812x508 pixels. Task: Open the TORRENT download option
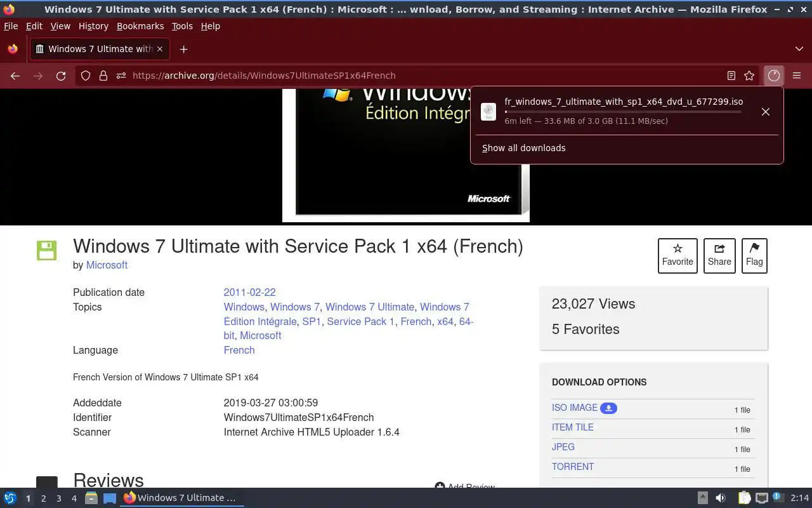(573, 467)
